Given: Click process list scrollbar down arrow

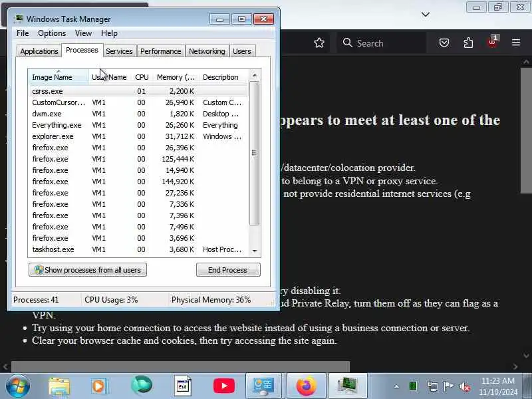Looking at the screenshot, I should tap(255, 251).
